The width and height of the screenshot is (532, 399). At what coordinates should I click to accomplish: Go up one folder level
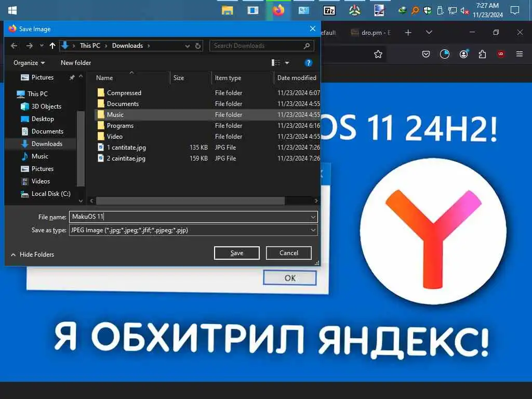coord(52,46)
